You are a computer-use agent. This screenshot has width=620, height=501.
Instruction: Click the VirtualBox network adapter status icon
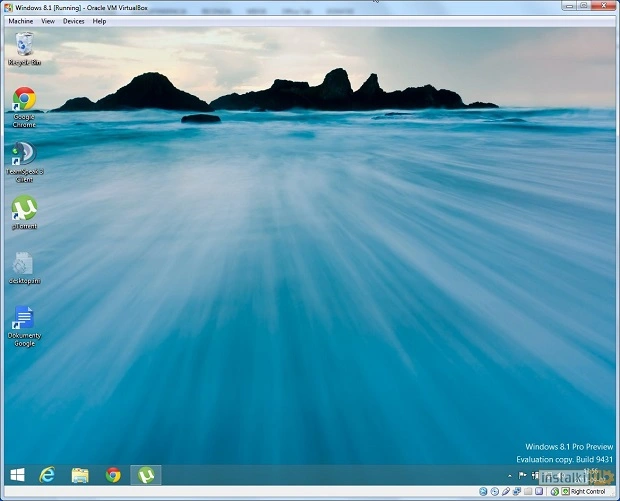[x=518, y=492]
